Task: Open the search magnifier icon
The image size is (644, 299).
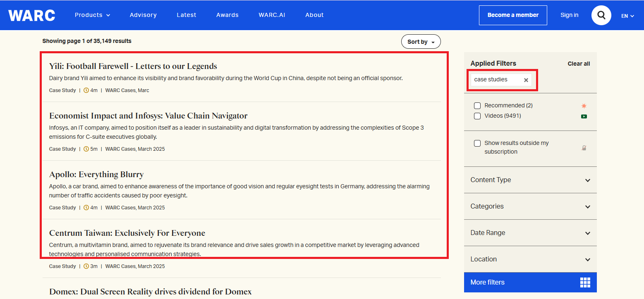Action: [601, 15]
